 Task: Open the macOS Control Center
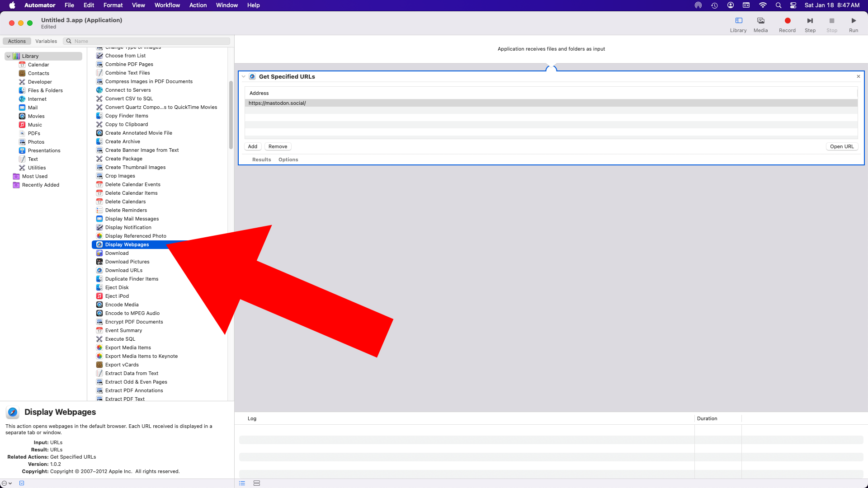pos(793,5)
